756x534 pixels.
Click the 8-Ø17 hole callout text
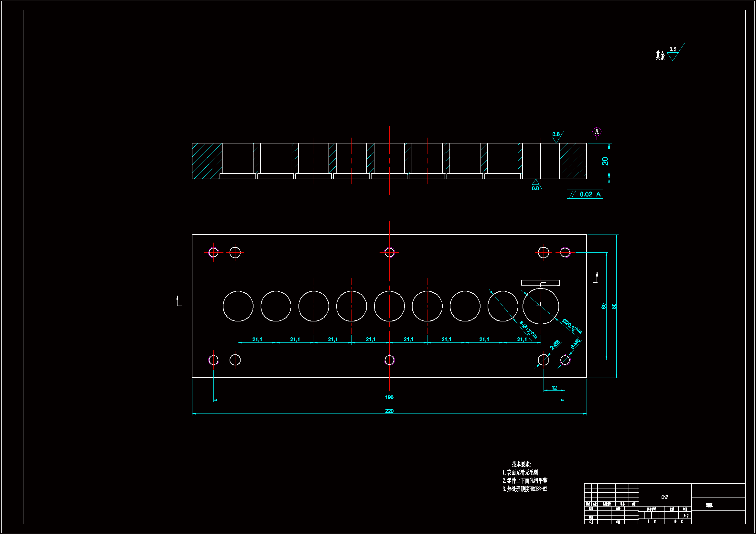pyautogui.click(x=528, y=330)
